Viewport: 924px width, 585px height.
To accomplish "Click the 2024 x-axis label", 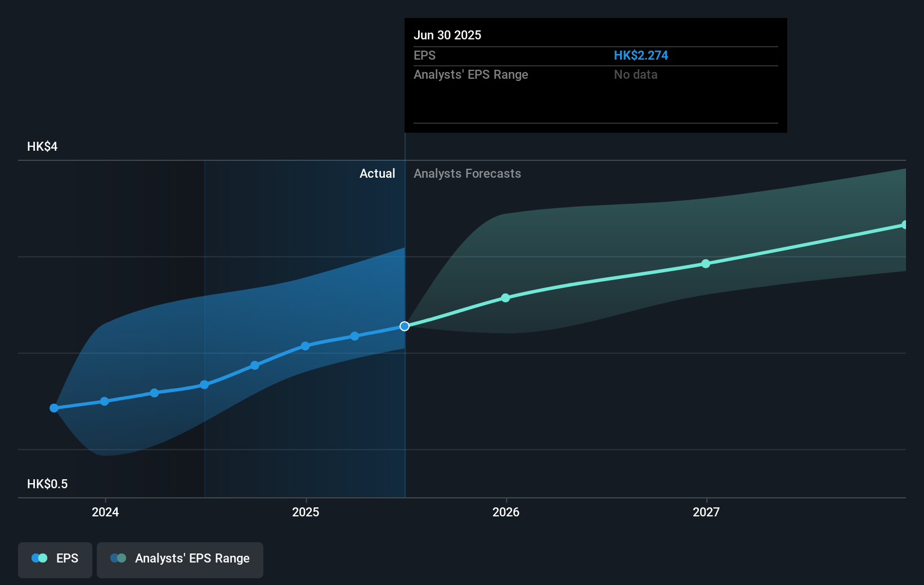I will pyautogui.click(x=105, y=512).
